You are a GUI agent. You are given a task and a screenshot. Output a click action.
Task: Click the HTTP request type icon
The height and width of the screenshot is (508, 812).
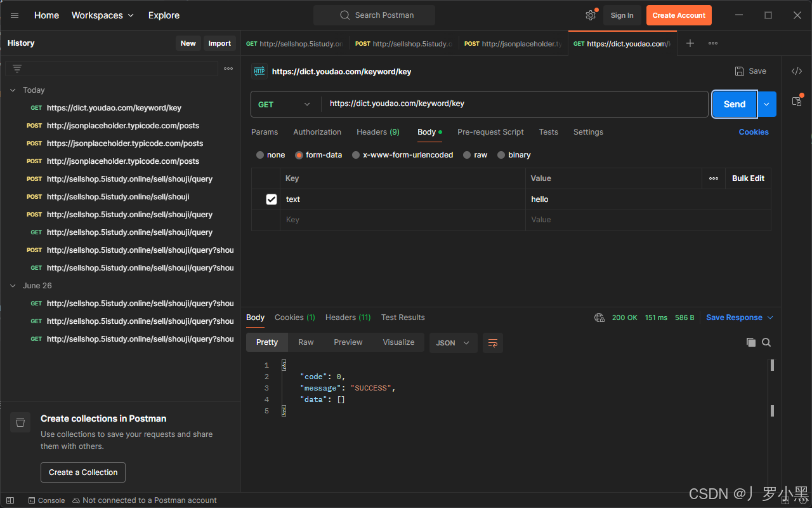259,71
